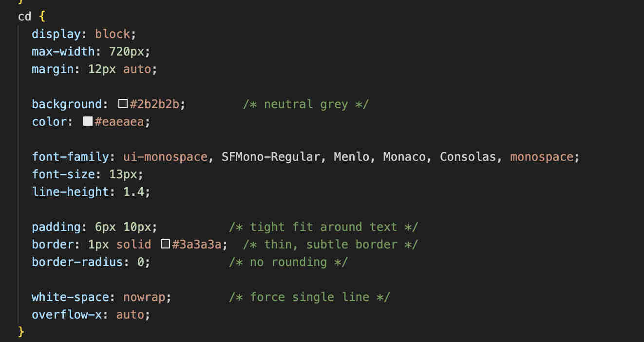Click the tight fit around text comment
The height and width of the screenshot is (342, 644).
pyautogui.click(x=323, y=227)
